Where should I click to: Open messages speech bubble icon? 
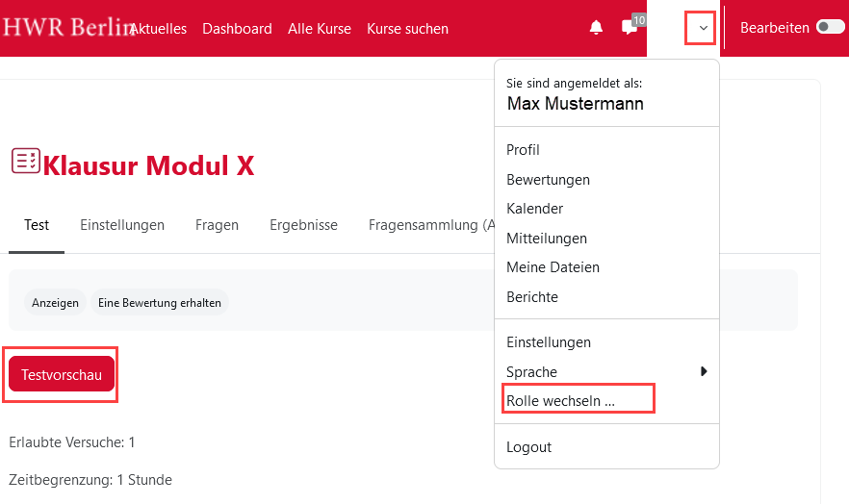[x=630, y=28]
